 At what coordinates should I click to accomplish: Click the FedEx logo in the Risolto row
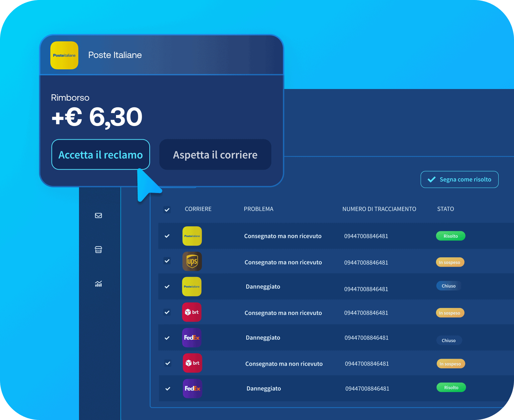click(x=192, y=389)
